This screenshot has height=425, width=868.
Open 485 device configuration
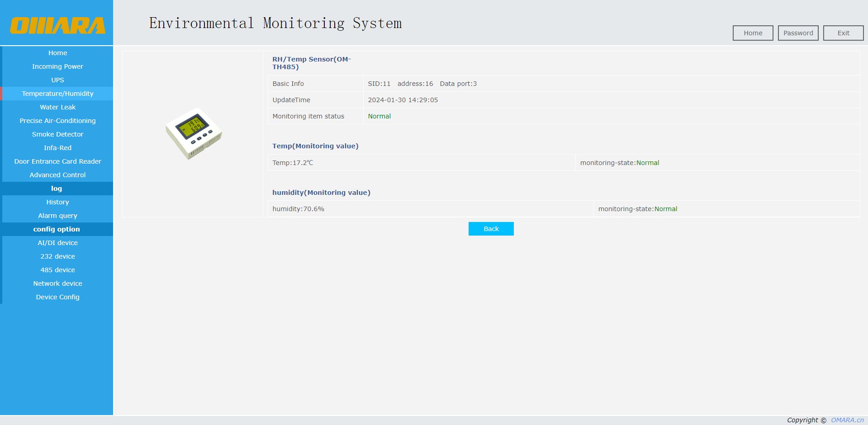pyautogui.click(x=57, y=270)
